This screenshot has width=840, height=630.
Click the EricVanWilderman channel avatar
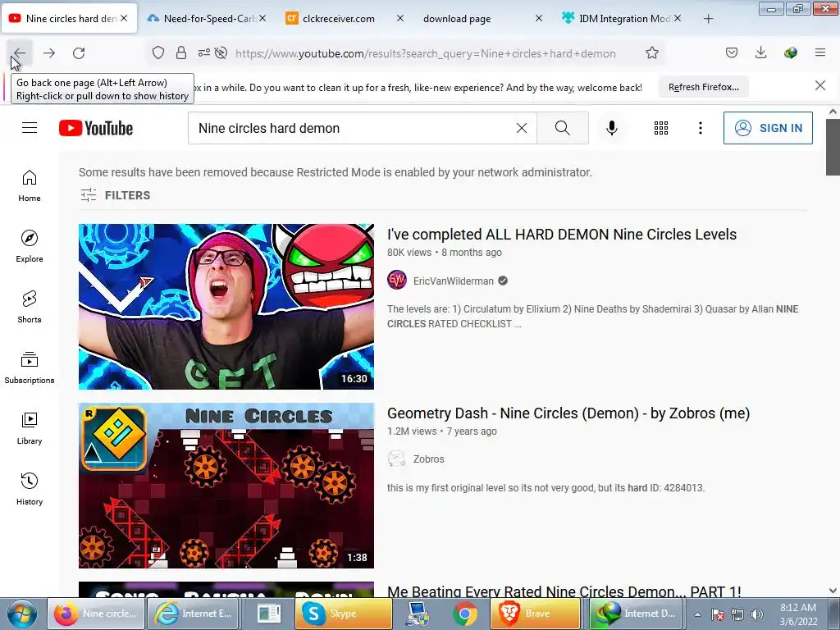(397, 281)
